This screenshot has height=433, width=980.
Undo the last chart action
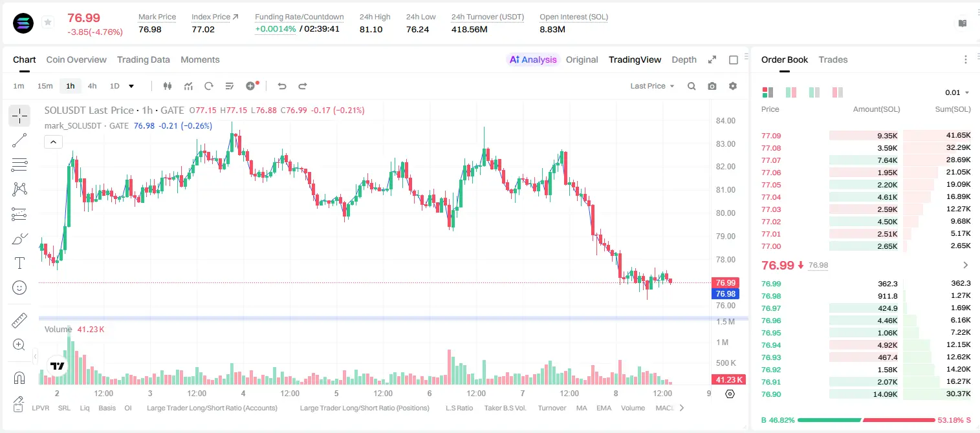(281, 86)
